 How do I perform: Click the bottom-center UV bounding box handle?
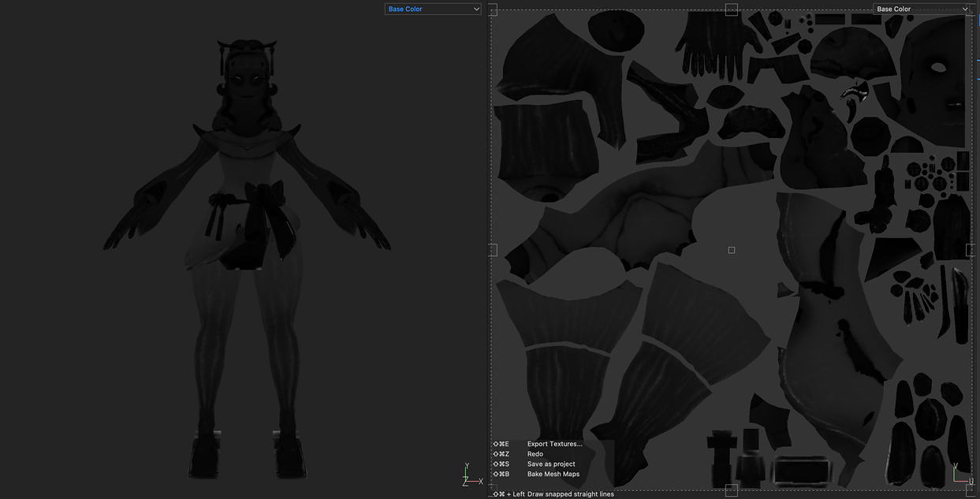[731, 490]
